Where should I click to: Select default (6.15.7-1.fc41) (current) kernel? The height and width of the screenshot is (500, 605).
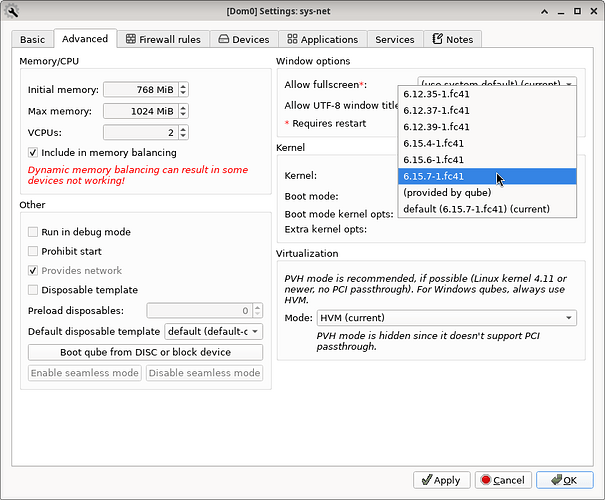pos(487,209)
